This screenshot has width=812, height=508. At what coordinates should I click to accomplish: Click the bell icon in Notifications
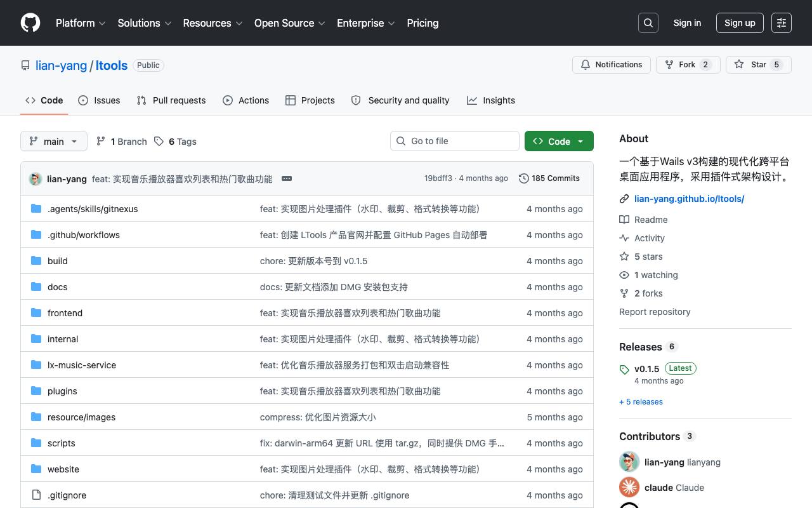(x=586, y=65)
